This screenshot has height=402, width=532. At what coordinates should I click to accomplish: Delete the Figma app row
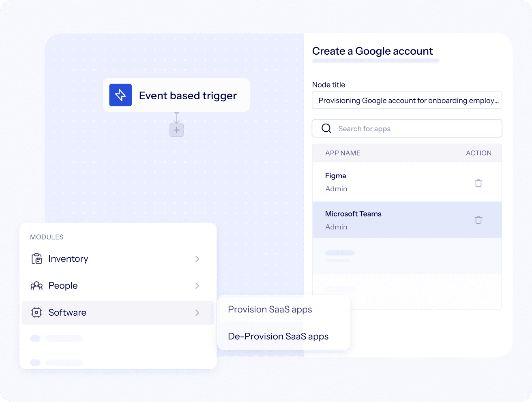click(478, 183)
